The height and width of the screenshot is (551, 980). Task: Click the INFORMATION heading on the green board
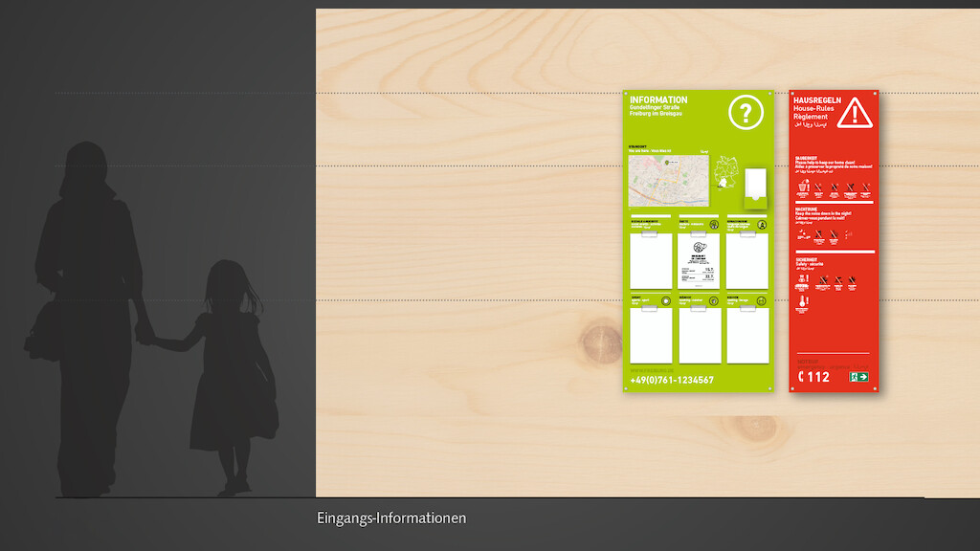[x=658, y=99]
